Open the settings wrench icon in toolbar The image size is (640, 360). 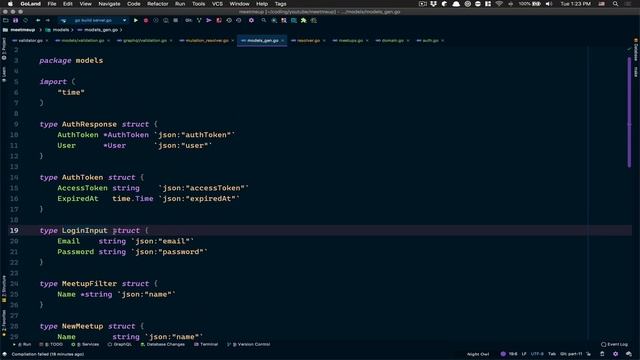[x=251, y=20]
